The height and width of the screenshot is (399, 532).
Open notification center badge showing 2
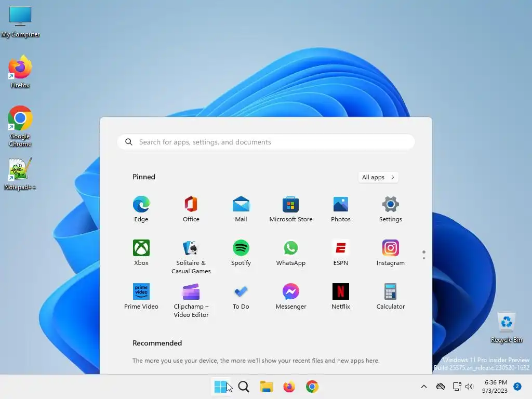click(x=517, y=387)
